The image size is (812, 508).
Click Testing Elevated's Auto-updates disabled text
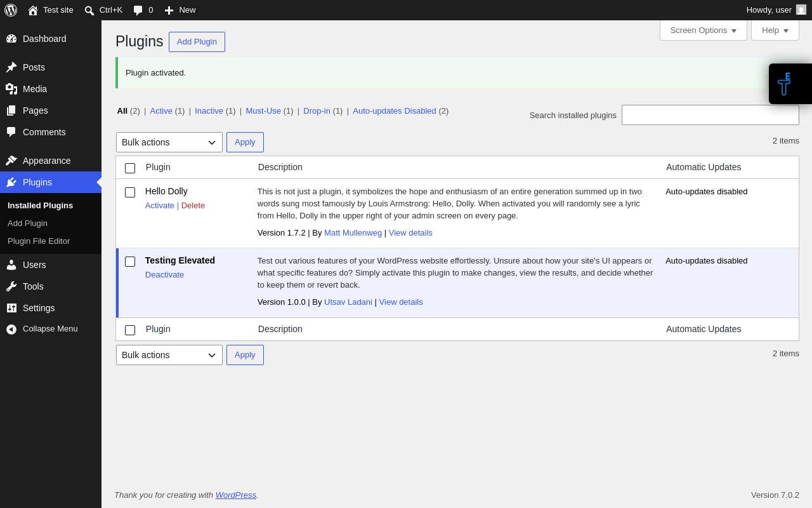click(x=707, y=260)
